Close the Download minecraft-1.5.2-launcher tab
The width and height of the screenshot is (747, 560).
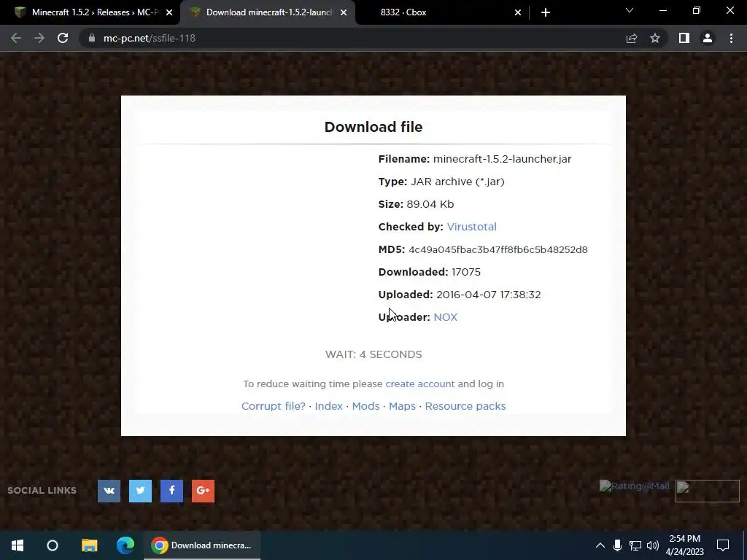coord(344,12)
